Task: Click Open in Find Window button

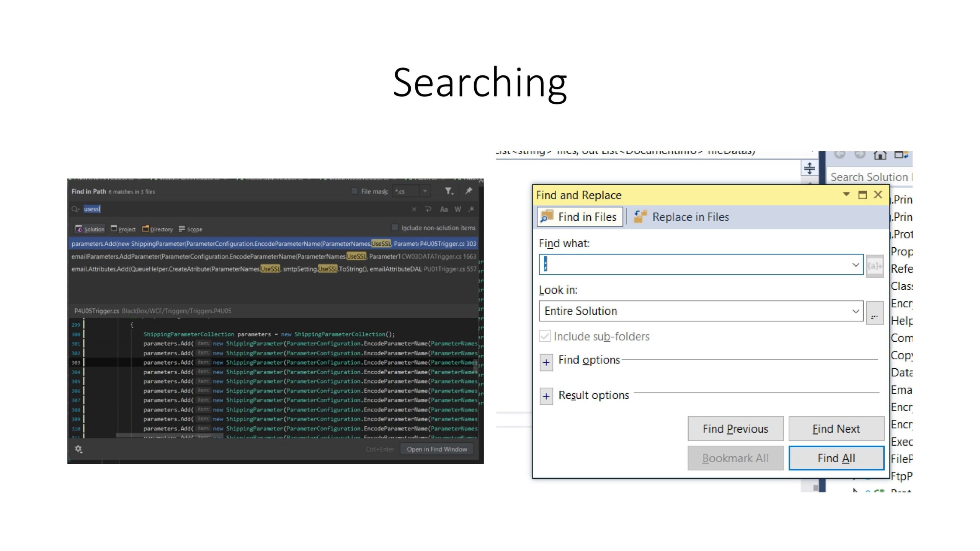Action: click(436, 449)
